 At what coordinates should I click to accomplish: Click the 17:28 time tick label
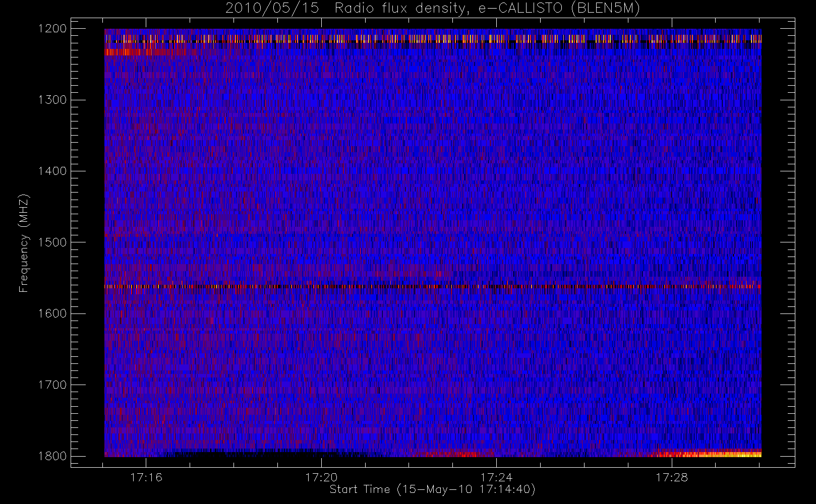coord(672,477)
